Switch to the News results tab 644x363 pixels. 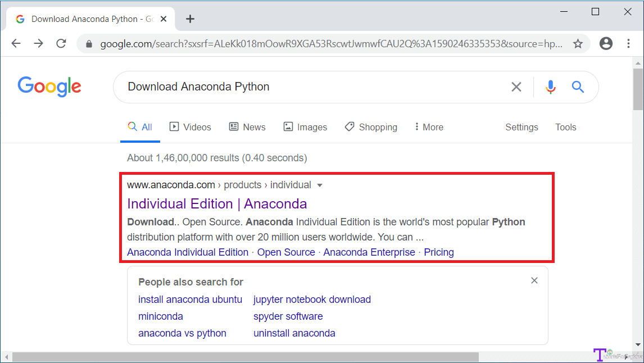click(247, 128)
